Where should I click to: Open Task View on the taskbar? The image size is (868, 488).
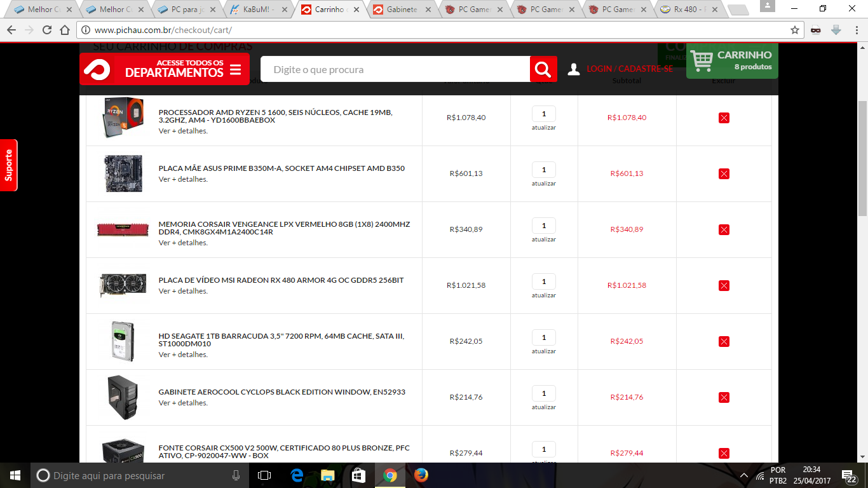pyautogui.click(x=264, y=475)
